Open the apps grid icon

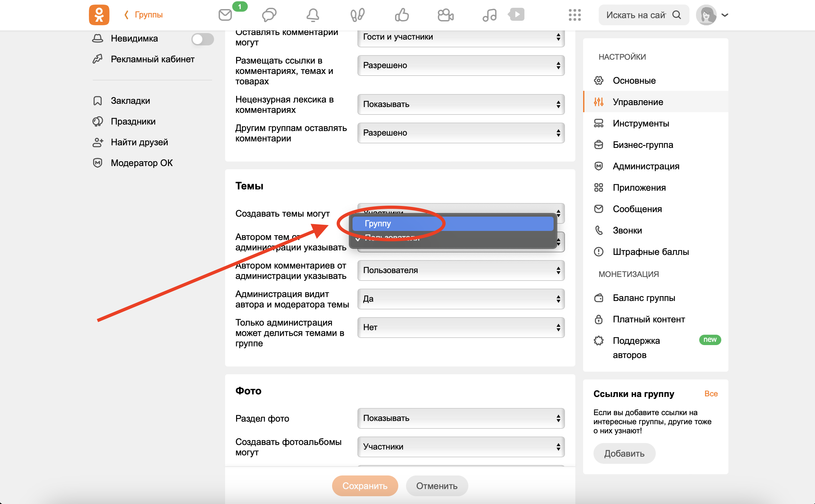[574, 15]
